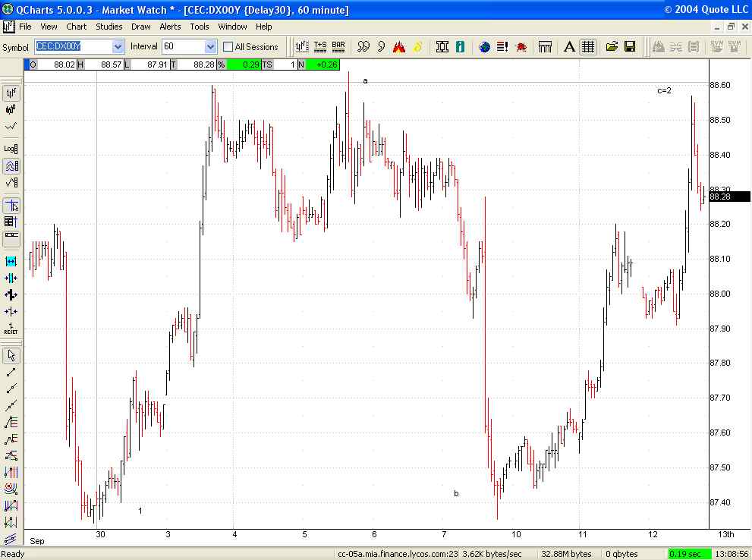The width and height of the screenshot is (752, 560).
Task: Open the Tools menu
Action: 200,27
